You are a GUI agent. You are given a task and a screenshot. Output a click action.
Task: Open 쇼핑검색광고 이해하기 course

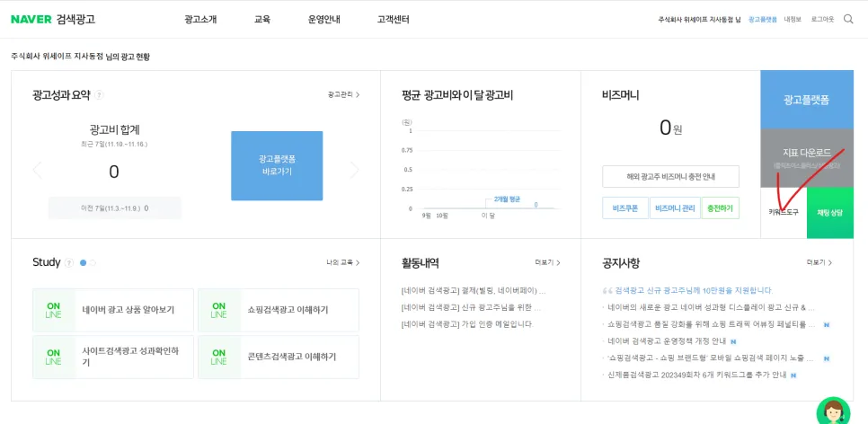pyautogui.click(x=279, y=310)
